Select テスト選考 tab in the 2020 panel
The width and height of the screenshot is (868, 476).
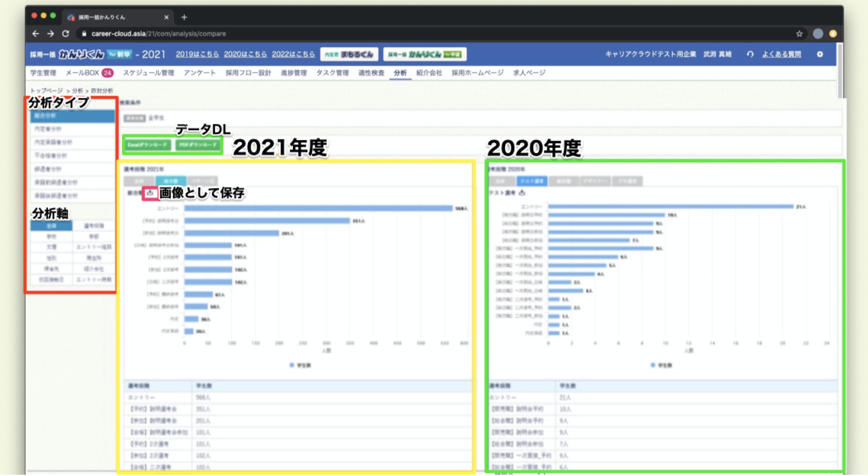click(533, 181)
